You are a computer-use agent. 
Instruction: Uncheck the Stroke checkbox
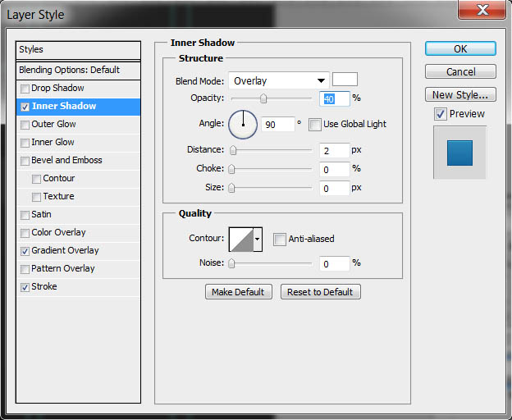(x=25, y=287)
